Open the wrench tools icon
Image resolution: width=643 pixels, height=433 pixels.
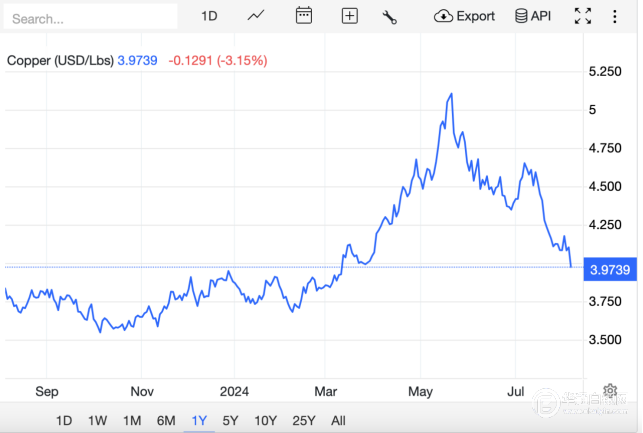tap(390, 16)
